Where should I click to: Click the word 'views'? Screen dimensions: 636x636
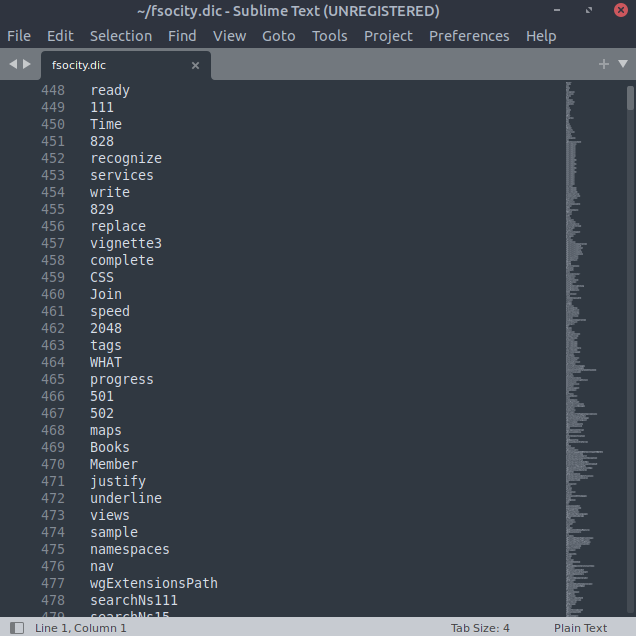click(x=110, y=516)
